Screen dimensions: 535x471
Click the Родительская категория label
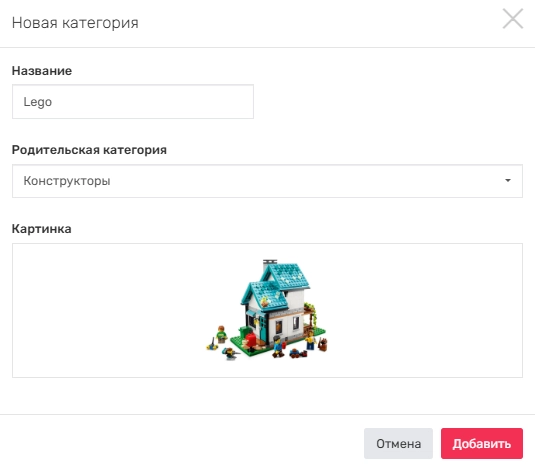tap(89, 150)
